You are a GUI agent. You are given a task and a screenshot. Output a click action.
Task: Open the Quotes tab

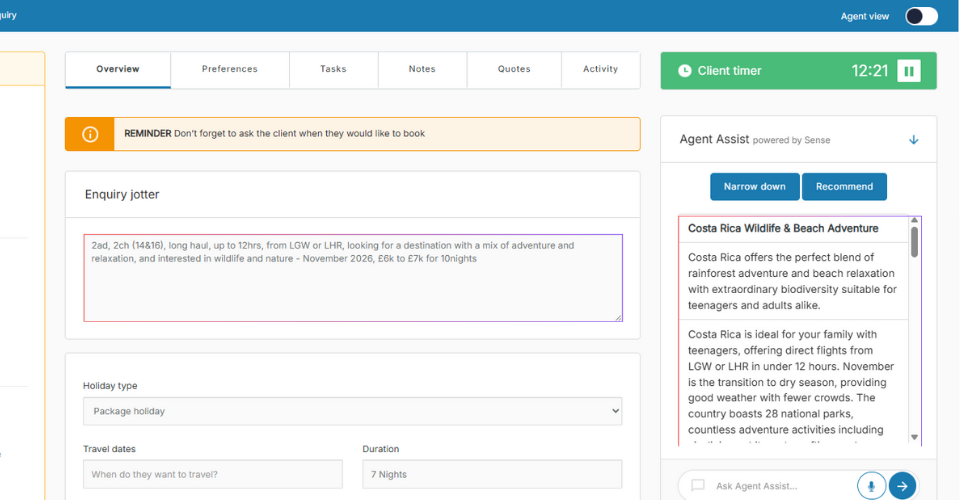pyautogui.click(x=514, y=69)
